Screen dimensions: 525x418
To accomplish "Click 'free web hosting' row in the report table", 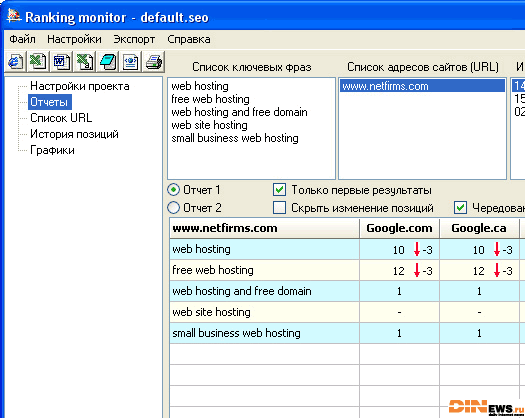I will pos(265,270).
